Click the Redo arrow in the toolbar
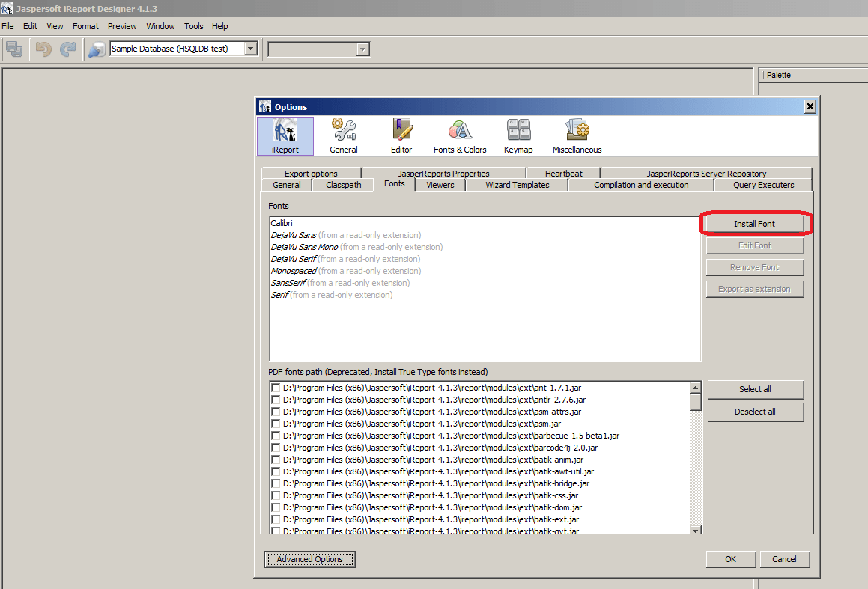Screen dimensions: 868x589 67,49
